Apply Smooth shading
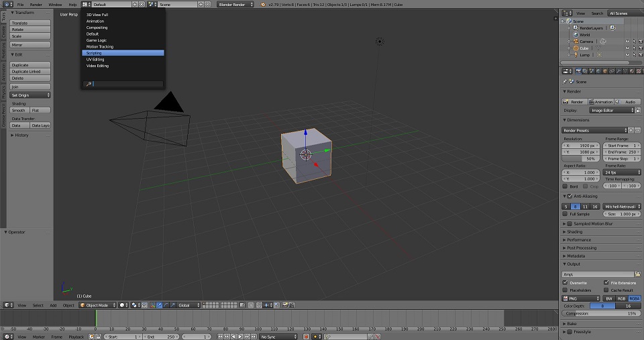Screen dimensions: 644x340 tap(19, 111)
